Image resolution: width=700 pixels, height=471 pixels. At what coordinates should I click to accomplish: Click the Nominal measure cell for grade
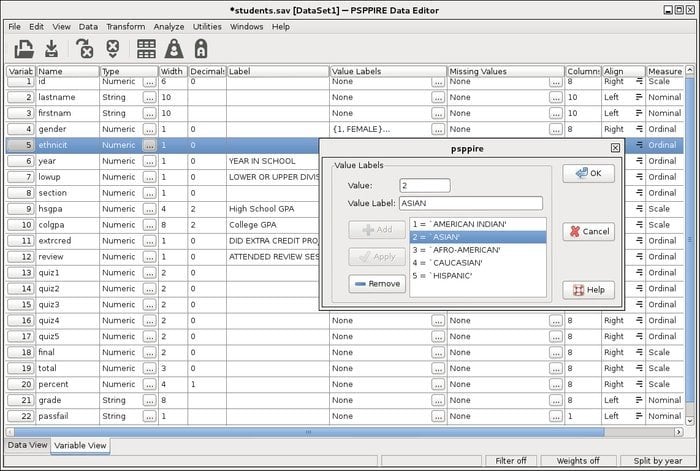(664, 400)
